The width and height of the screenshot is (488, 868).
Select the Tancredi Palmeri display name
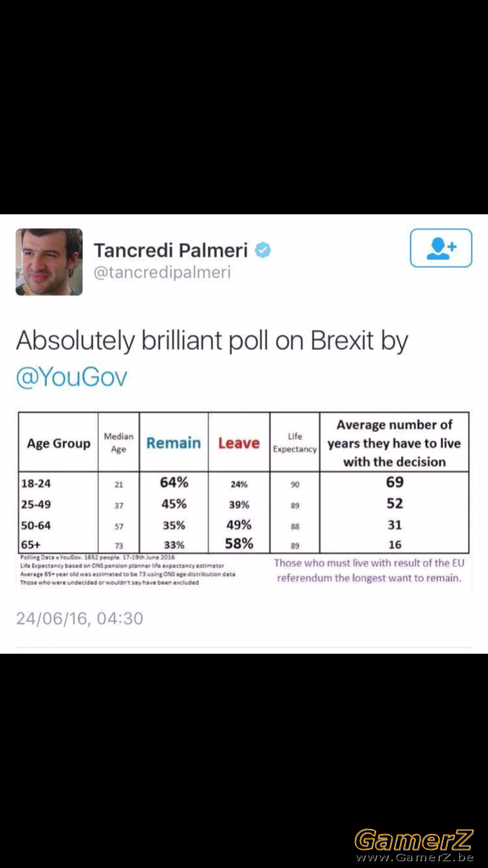(171, 251)
